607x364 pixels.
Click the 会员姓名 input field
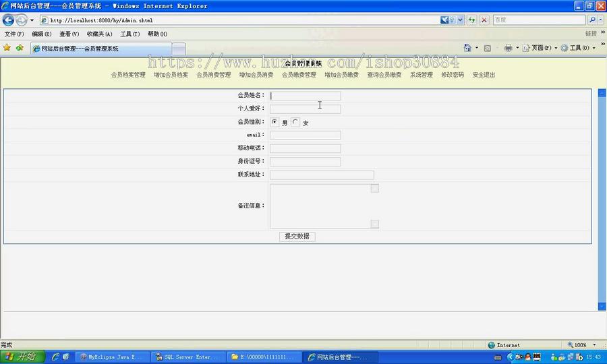(x=305, y=96)
